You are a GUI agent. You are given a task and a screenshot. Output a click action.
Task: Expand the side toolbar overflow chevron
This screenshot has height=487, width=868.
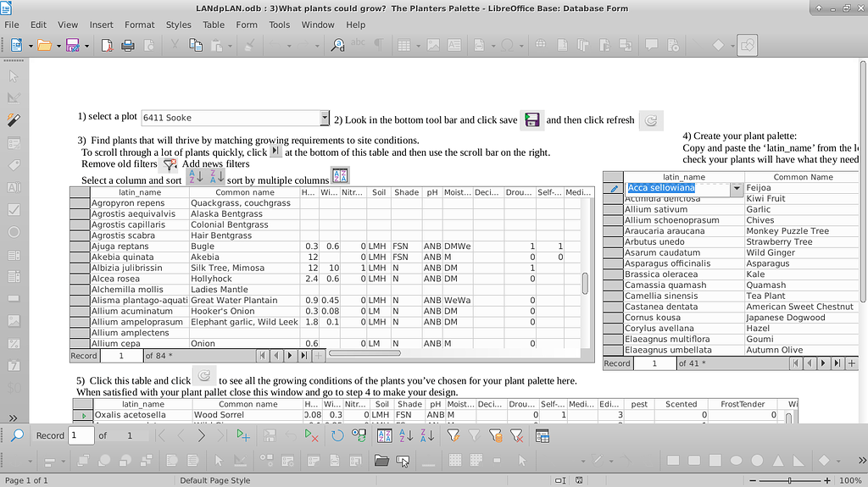coord(14,418)
